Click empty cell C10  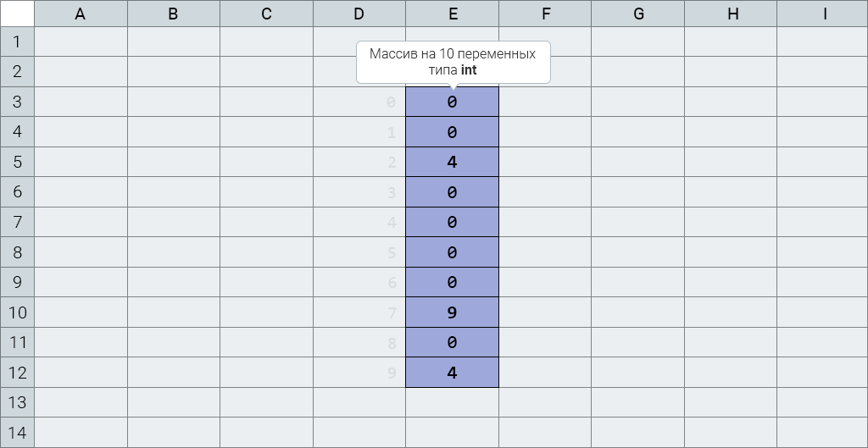click(266, 312)
